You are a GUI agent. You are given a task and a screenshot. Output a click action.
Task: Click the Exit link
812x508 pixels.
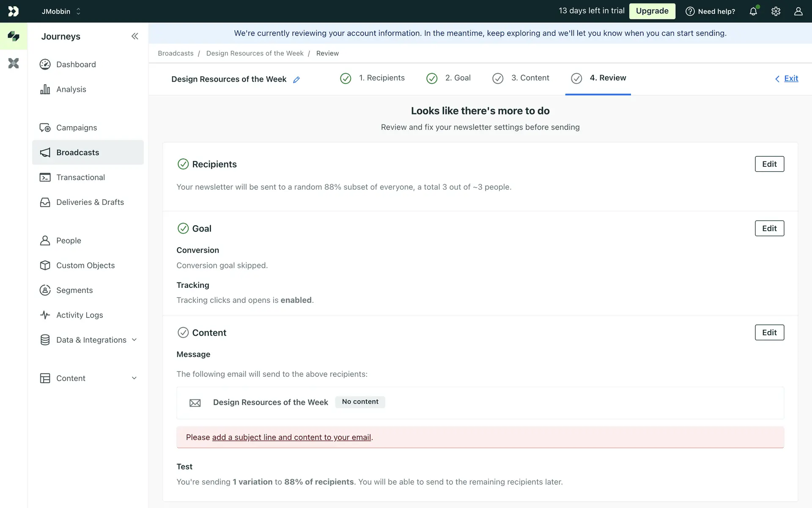pos(790,78)
